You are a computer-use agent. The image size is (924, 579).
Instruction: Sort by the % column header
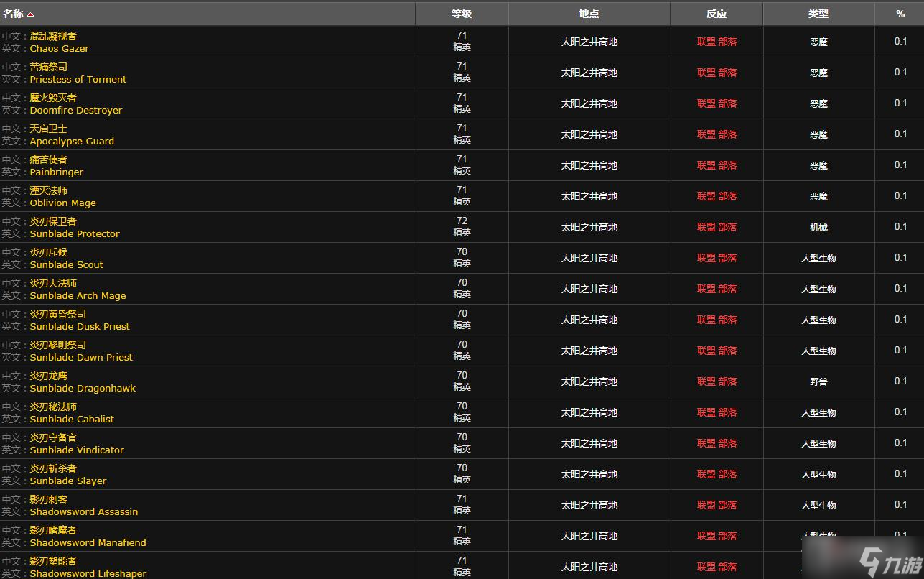click(x=900, y=14)
